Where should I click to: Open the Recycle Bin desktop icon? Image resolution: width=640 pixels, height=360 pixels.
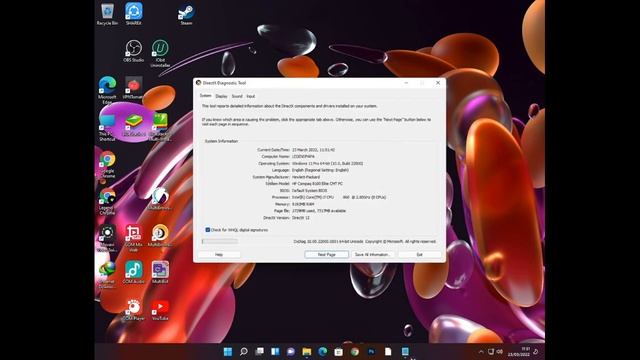107,14
